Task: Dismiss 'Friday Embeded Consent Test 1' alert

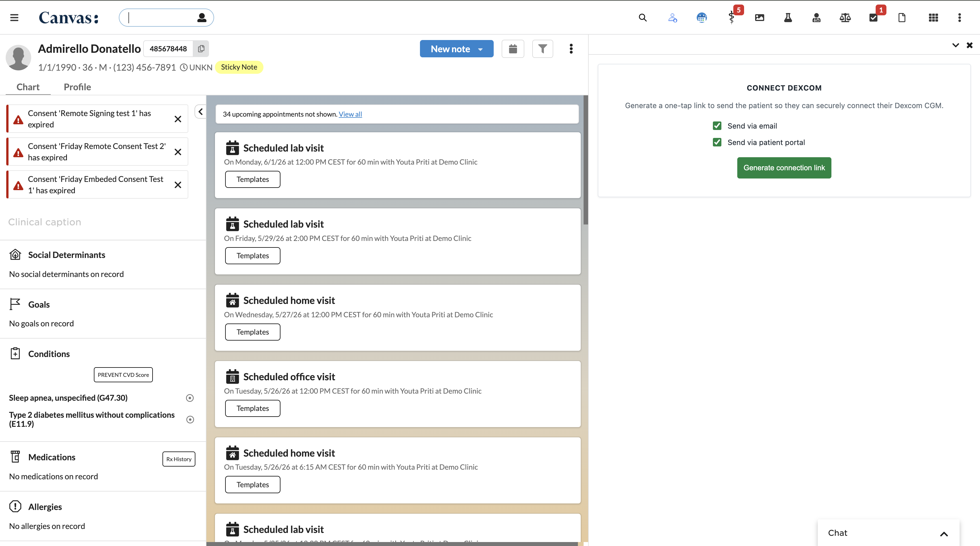Action: (178, 185)
